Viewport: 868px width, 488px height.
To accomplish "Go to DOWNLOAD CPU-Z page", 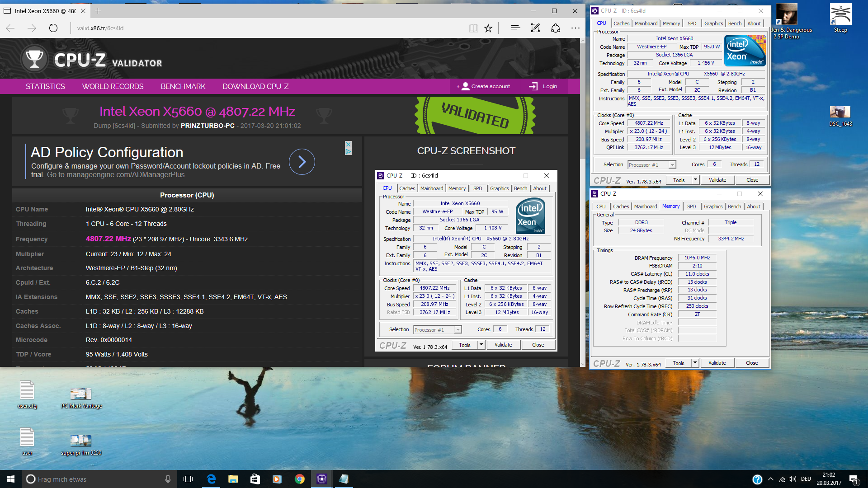I will coord(255,86).
